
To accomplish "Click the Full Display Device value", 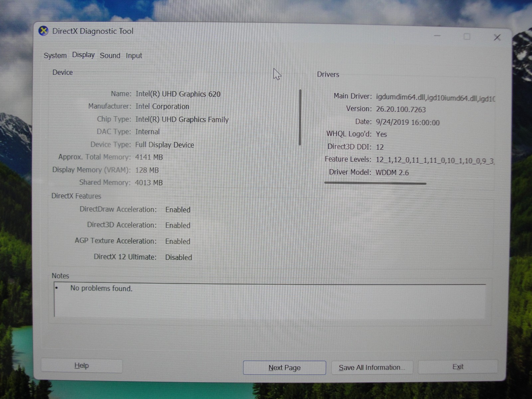I will point(165,145).
